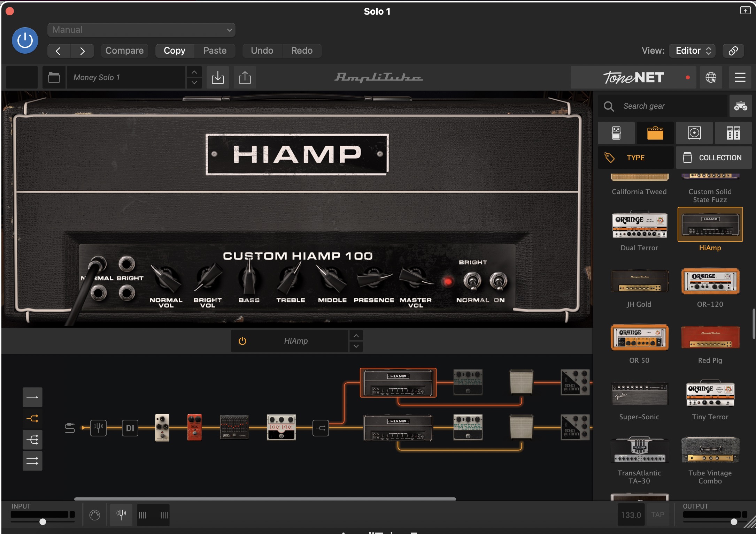Click the Copy button
Screen dimensions: 756x534
[x=175, y=51]
